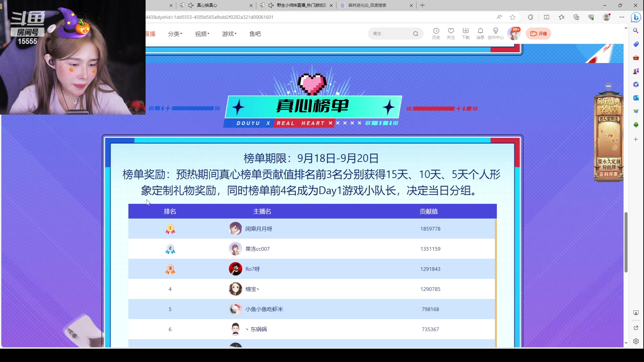The height and width of the screenshot is (362, 644).
Task: Add a sidebar app with plus icon
Action: (636, 139)
